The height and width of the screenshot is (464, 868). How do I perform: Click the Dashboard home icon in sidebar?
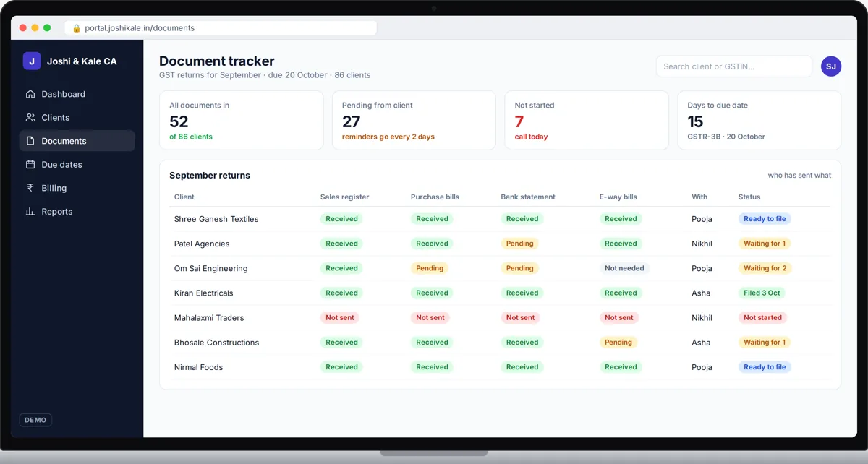(30, 94)
